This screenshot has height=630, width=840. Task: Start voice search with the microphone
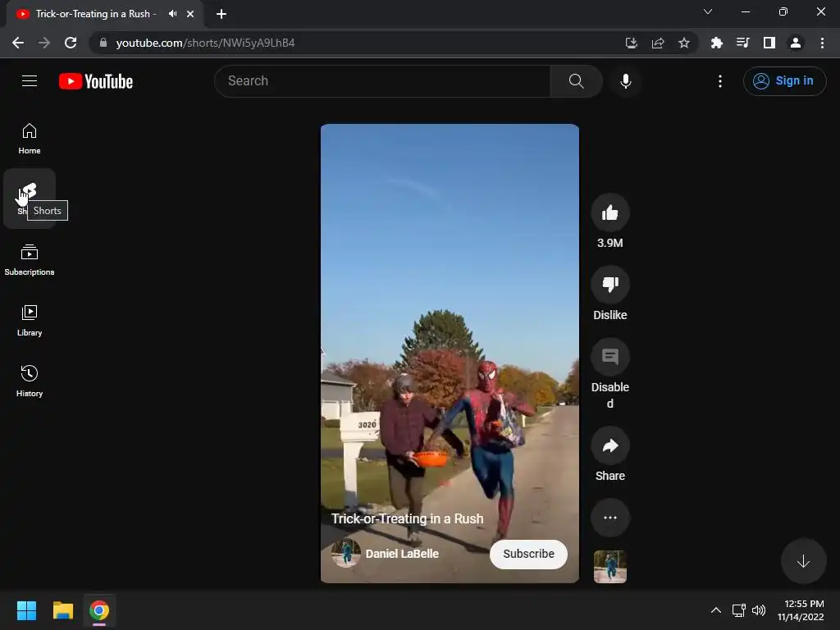pyautogui.click(x=626, y=81)
